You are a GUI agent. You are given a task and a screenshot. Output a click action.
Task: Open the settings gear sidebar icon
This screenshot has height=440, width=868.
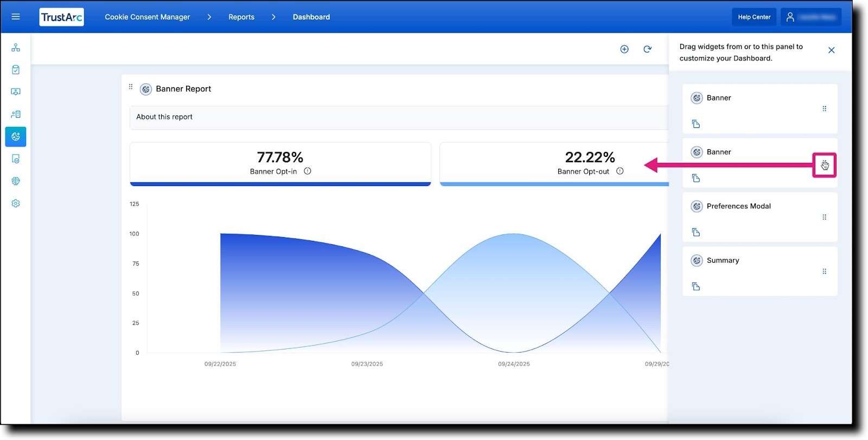tap(16, 203)
